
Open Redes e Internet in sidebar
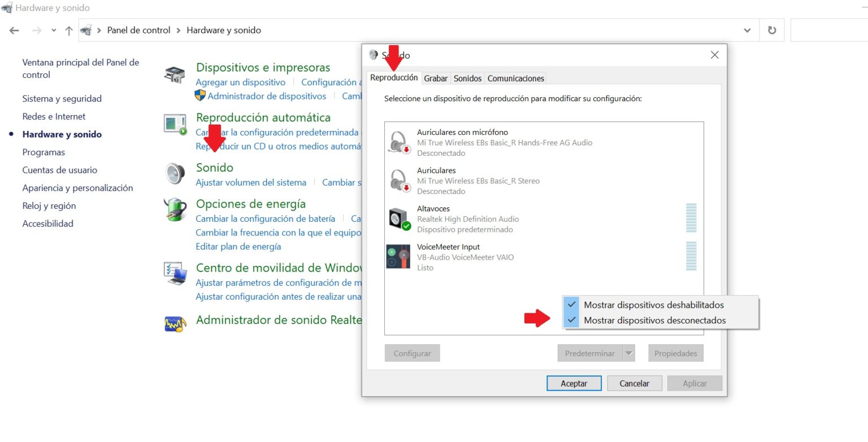pyautogui.click(x=54, y=116)
